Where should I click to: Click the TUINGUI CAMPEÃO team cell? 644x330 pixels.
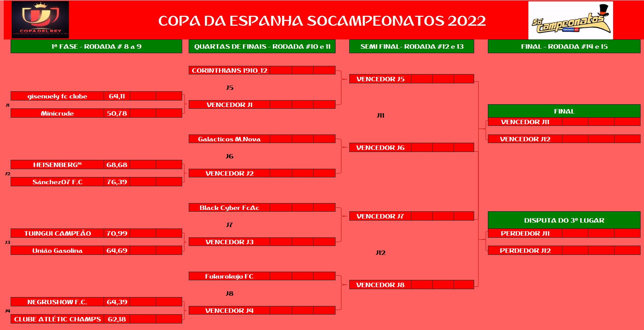tap(57, 233)
